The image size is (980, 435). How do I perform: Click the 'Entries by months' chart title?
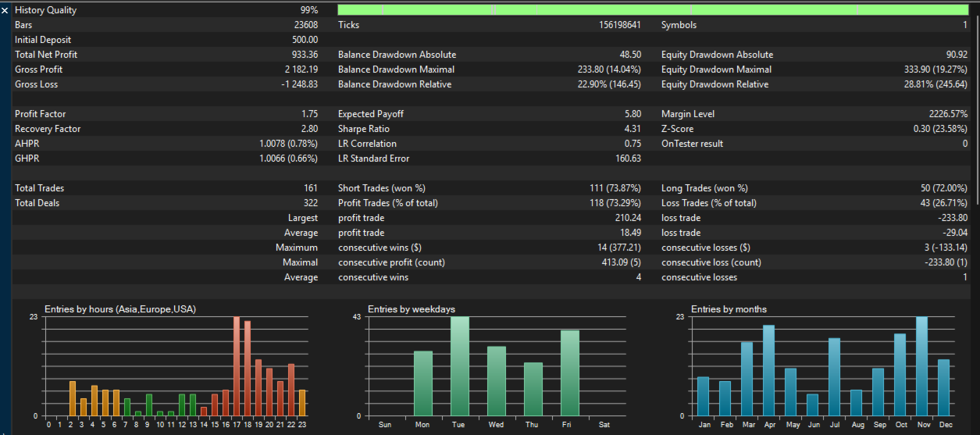click(x=729, y=309)
